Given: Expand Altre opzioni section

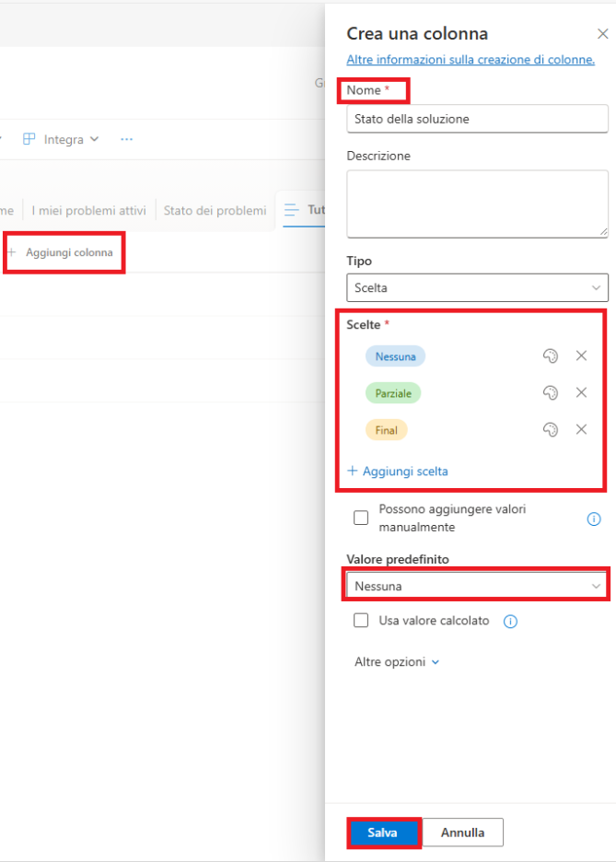Looking at the screenshot, I should pos(397,662).
